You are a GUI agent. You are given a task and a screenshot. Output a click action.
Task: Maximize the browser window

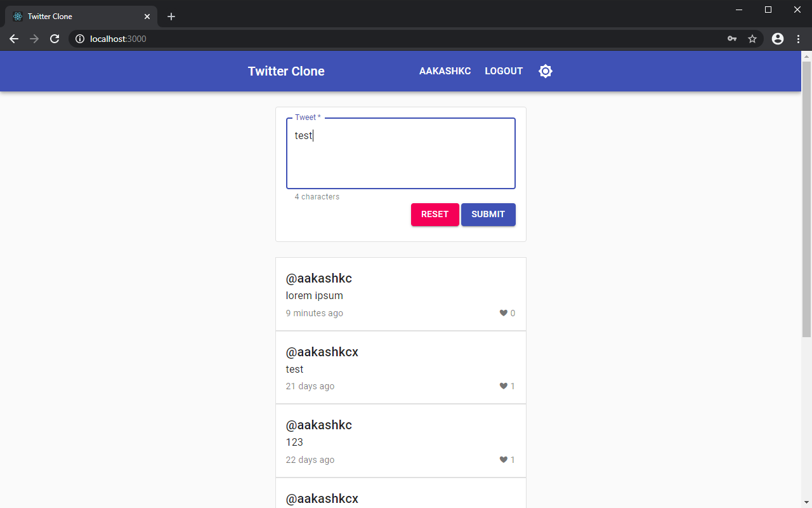[768, 10]
